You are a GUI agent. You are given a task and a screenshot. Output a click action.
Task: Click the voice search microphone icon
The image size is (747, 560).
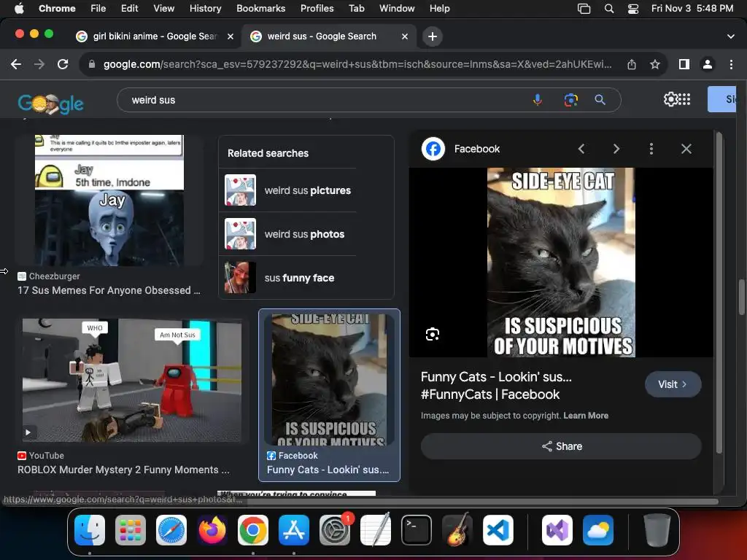coord(538,100)
